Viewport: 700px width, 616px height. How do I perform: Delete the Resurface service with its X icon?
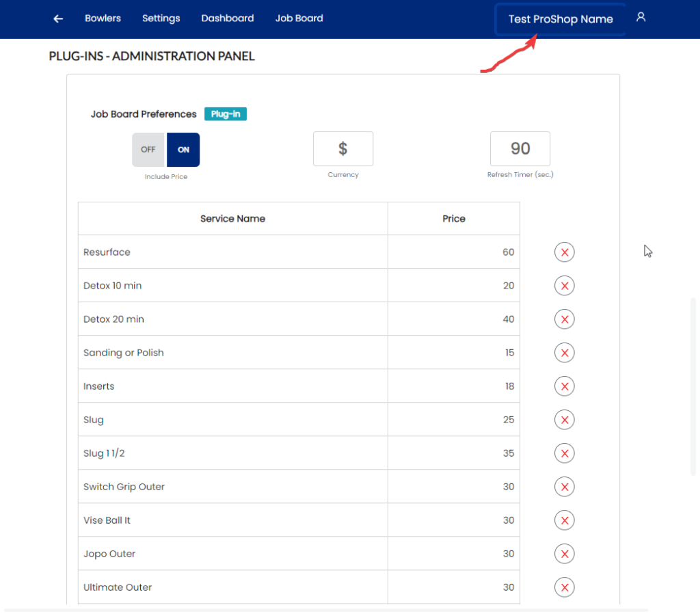click(x=564, y=252)
